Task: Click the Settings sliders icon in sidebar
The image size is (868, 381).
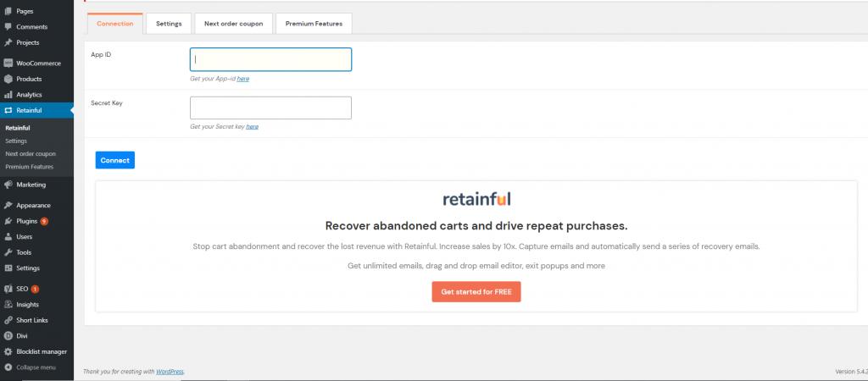Action: [8, 268]
